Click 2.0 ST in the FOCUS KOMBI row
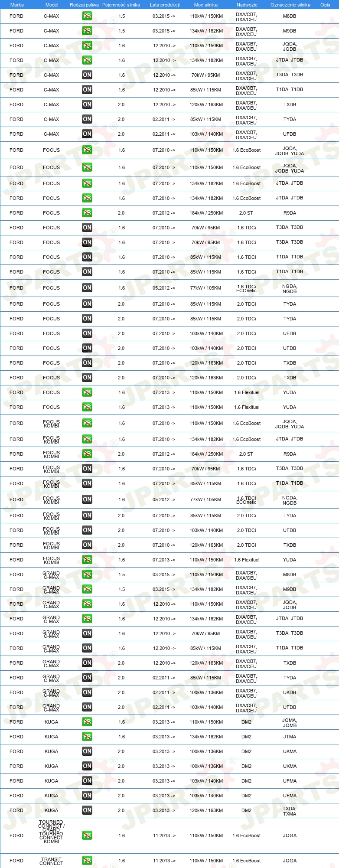 [246, 454]
